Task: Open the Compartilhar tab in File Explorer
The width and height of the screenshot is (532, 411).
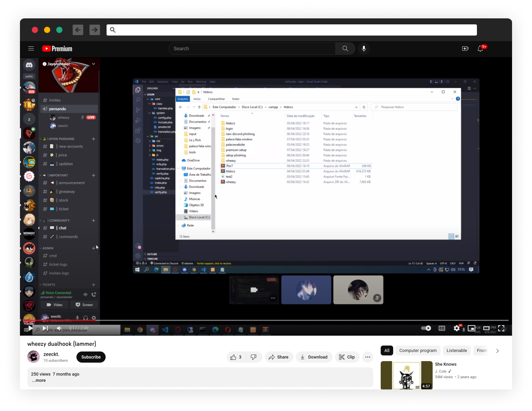Action: tap(216, 99)
